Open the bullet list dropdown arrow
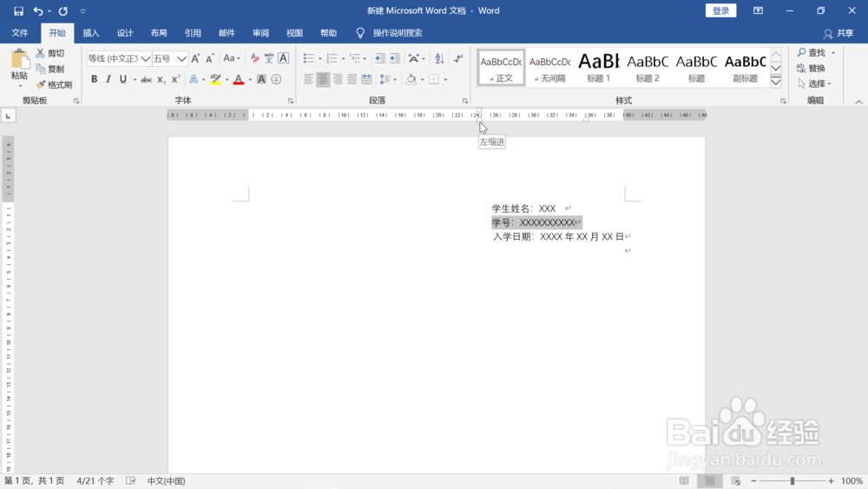Image resolution: width=868 pixels, height=489 pixels. point(320,59)
